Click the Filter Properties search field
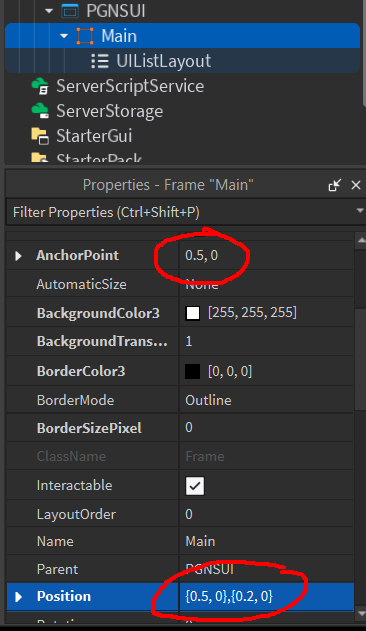This screenshot has width=366, height=631. pos(182,212)
